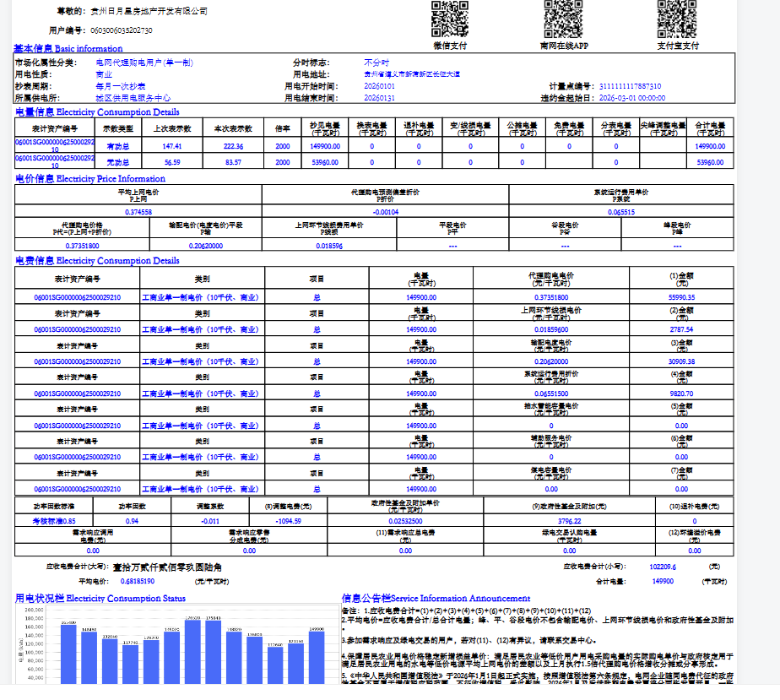
Task: Click the 南网在线APP QR code
Action: [x=563, y=19]
